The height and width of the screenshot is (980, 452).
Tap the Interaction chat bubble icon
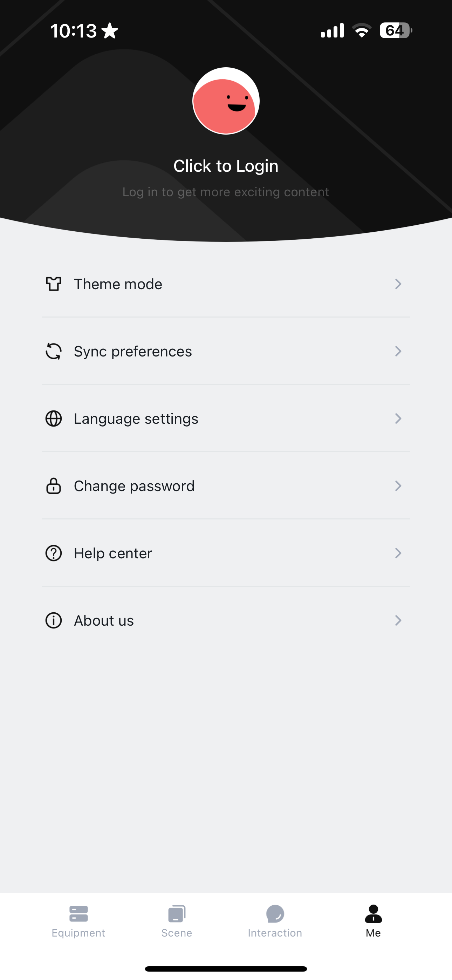pos(275,914)
